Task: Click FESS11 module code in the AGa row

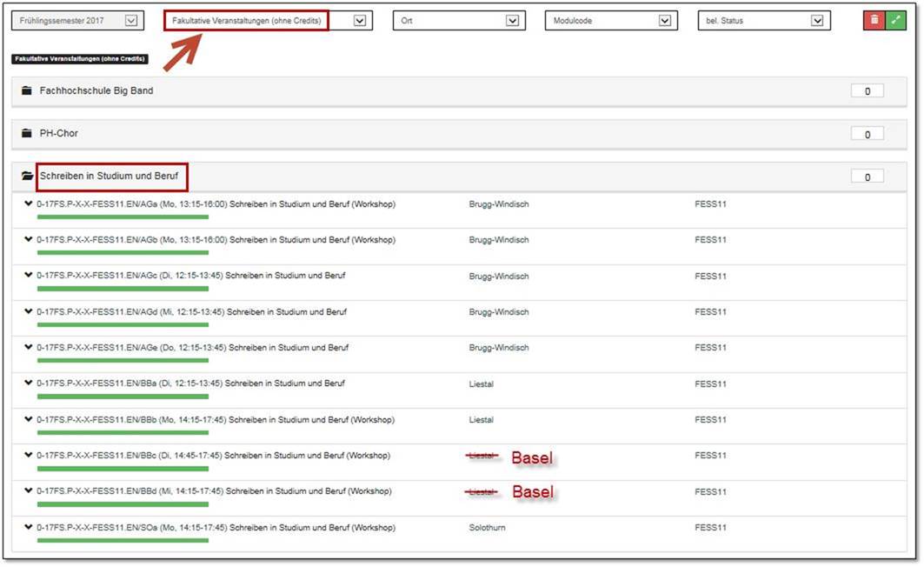Action: click(710, 204)
